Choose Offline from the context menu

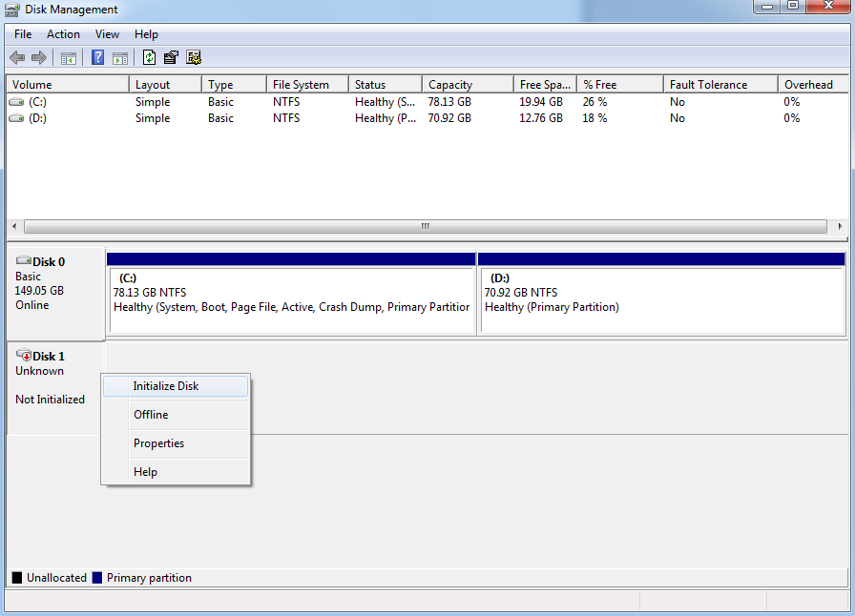176,415
